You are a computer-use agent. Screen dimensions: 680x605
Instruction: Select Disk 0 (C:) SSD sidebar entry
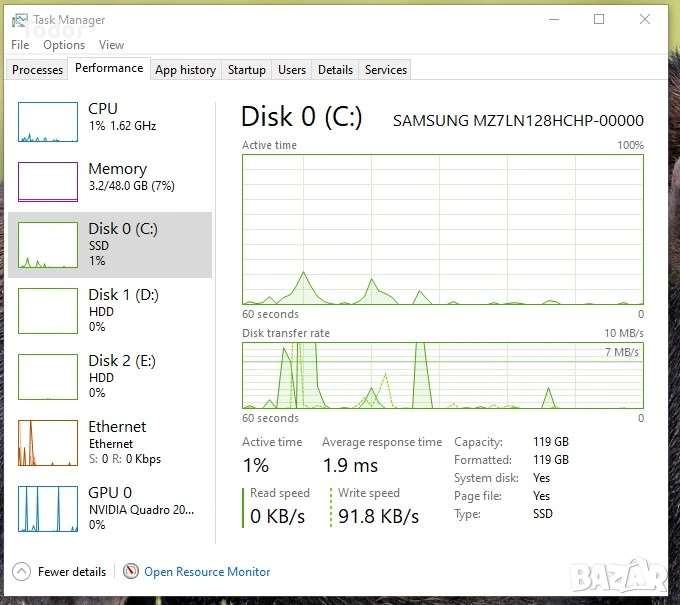point(110,245)
